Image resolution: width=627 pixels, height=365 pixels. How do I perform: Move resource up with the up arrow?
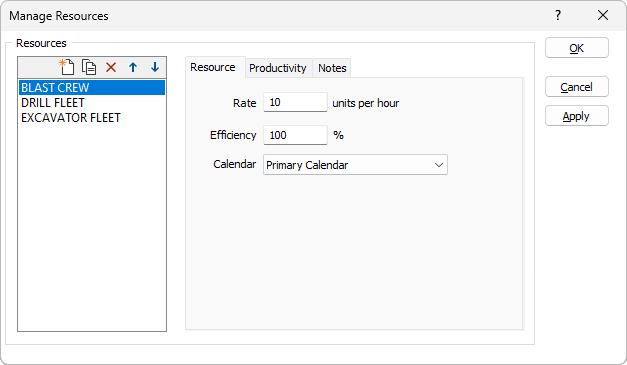133,67
